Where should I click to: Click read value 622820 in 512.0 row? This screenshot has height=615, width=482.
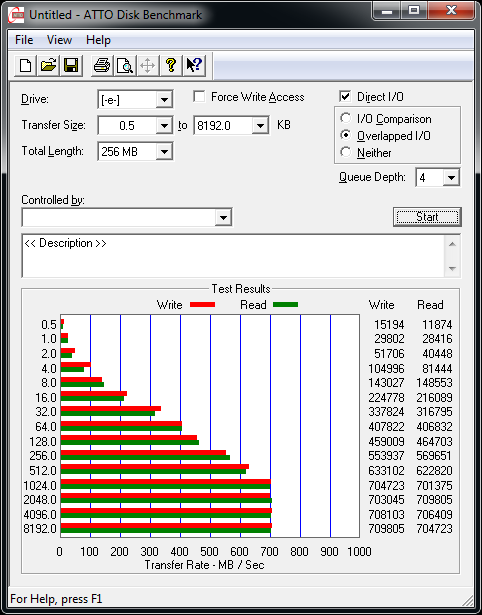coord(435,470)
